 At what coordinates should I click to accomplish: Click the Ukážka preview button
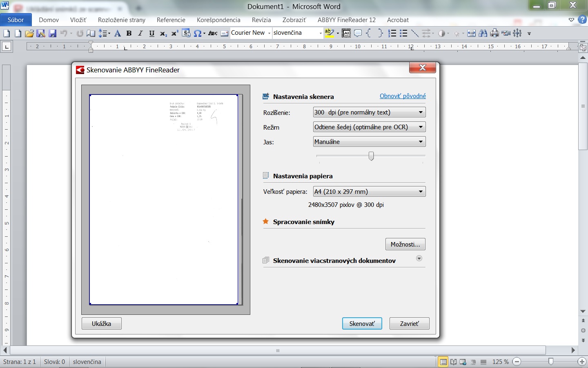102,323
